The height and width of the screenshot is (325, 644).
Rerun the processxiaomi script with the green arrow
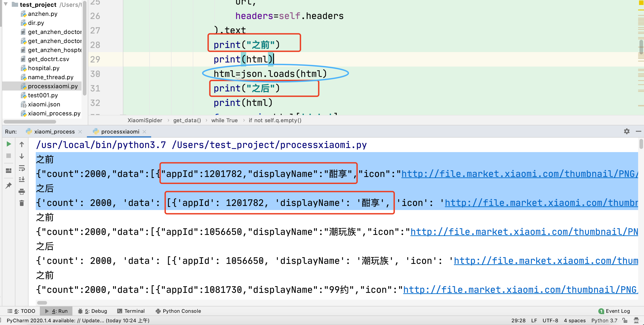coord(9,144)
